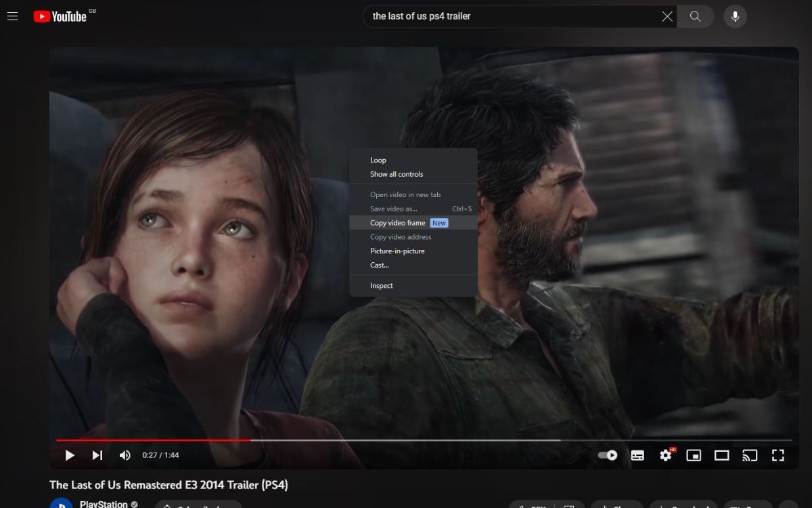Click the YouTube logo

coord(60,16)
